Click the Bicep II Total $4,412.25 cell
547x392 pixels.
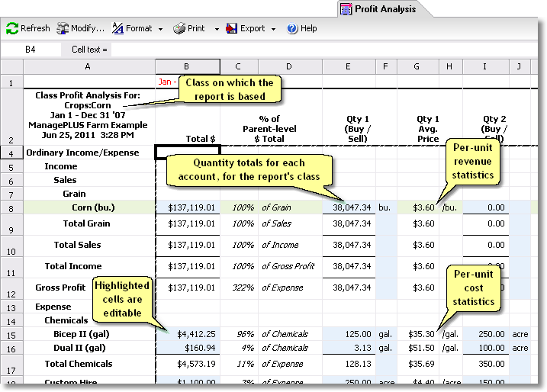pyautogui.click(x=188, y=334)
